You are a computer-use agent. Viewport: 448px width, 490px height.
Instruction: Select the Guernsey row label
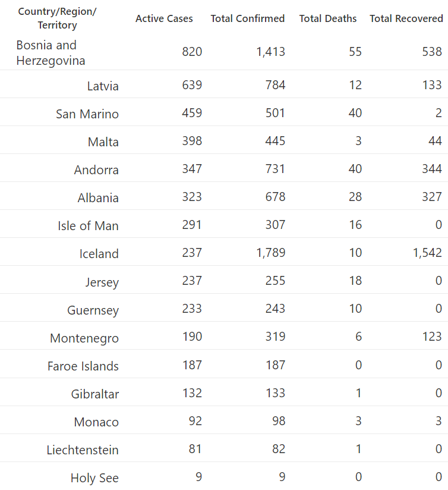(93, 310)
